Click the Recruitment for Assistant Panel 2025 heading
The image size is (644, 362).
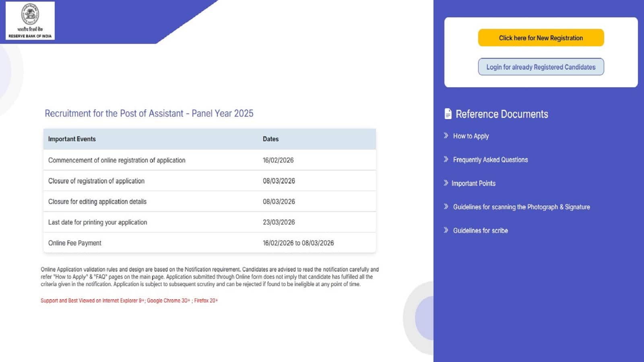[149, 113]
